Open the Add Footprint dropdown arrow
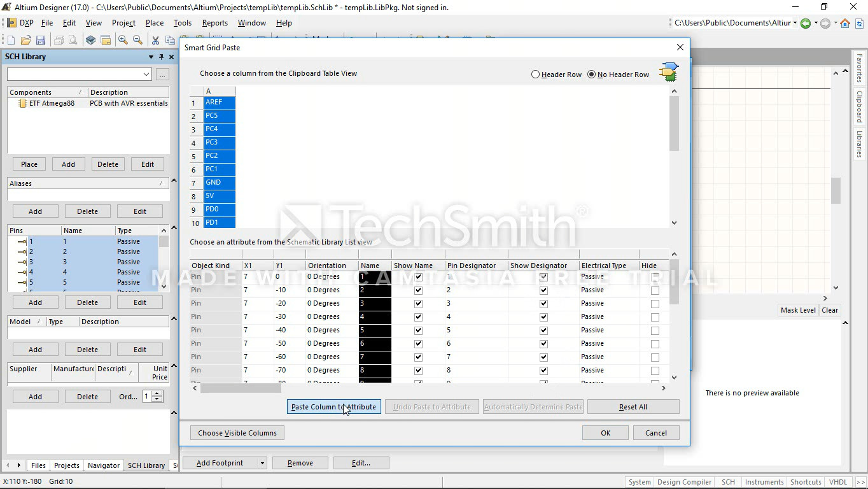868x489 pixels. pyautogui.click(x=262, y=463)
